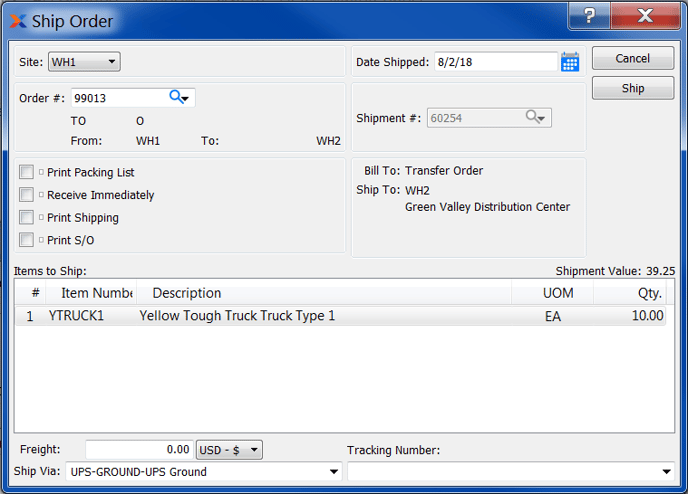
Task: Open the Date Shipped calendar picker
Action: coord(570,62)
